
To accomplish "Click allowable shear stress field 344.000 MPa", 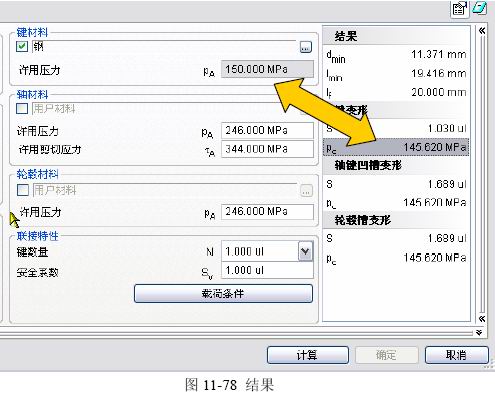I will click(267, 149).
